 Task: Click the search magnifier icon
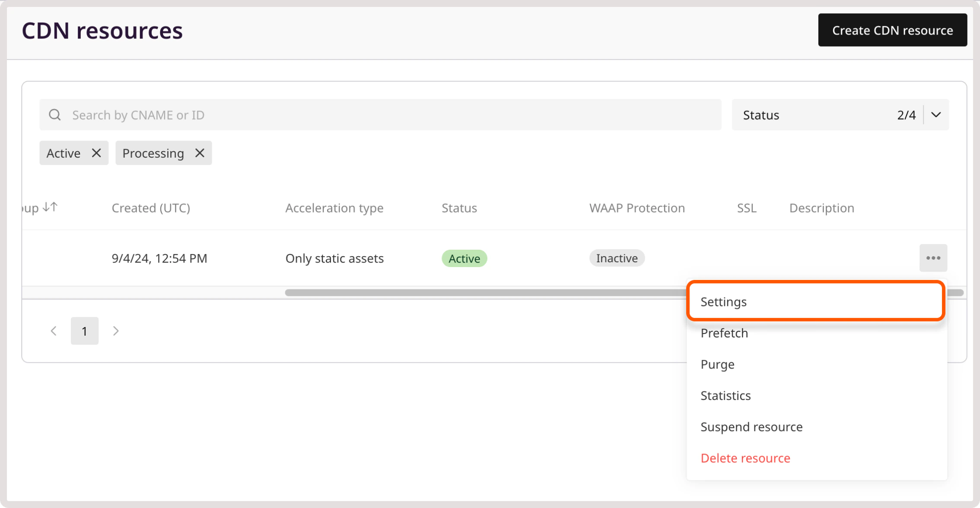[x=55, y=114]
